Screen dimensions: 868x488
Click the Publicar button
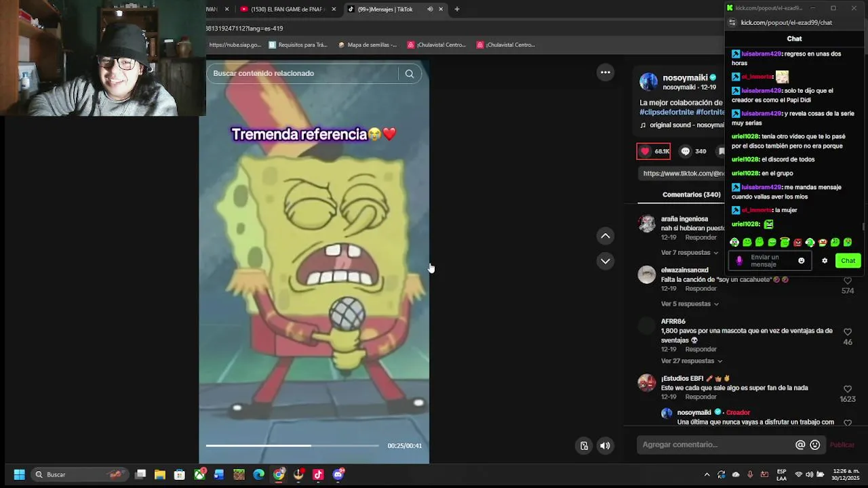[842, 445]
